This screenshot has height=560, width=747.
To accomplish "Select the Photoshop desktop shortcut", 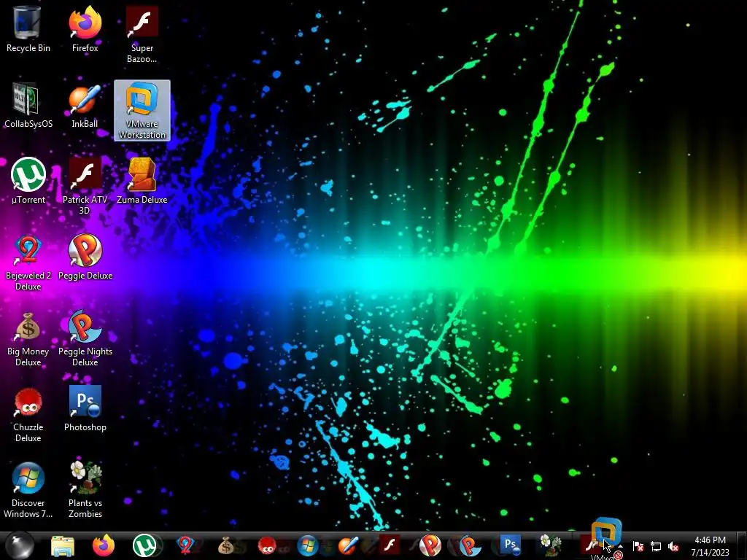I will pos(85,409).
